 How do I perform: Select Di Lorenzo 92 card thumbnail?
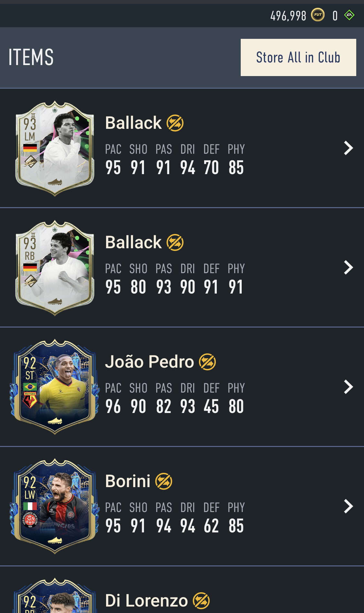(x=55, y=596)
